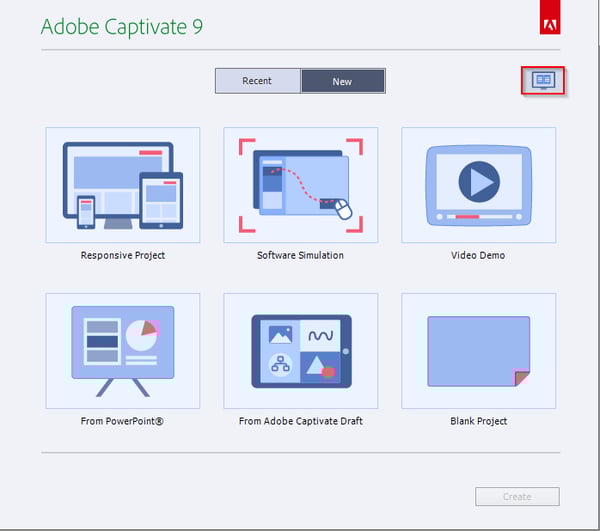Click the Adobe logo badge
This screenshot has height=531, width=600.
(x=550, y=17)
